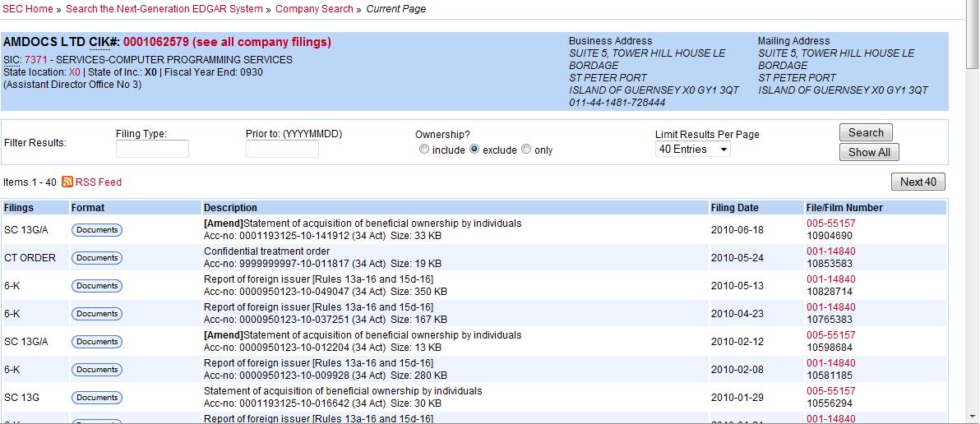Select the include ownership radio button
Image resolution: width=980 pixels, height=424 pixels.
[x=424, y=150]
